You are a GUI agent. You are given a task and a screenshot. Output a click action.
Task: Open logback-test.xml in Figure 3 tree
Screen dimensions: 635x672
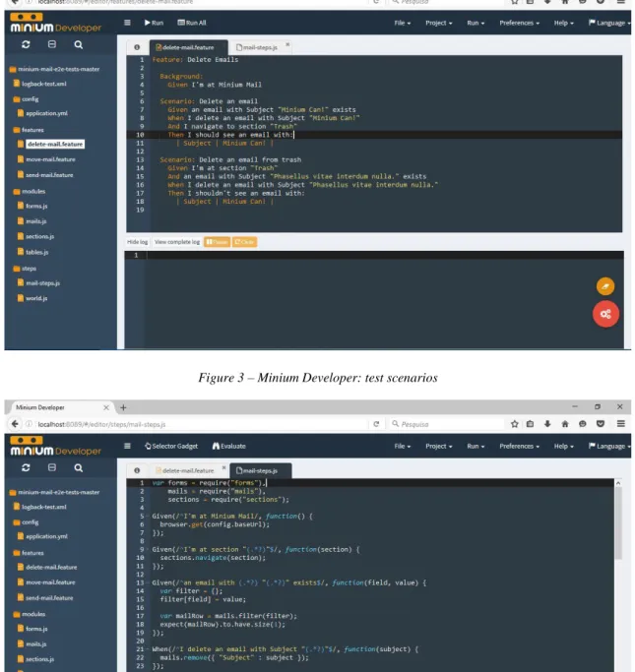pyautogui.click(x=43, y=84)
